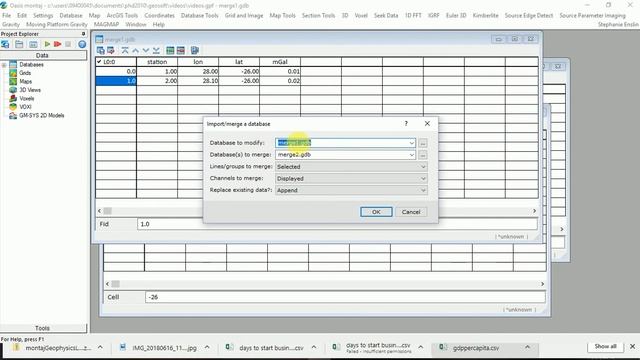The height and width of the screenshot is (360, 640).
Task: Click the database window icon in Project Explorer toolbar
Action: click(x=19, y=44)
